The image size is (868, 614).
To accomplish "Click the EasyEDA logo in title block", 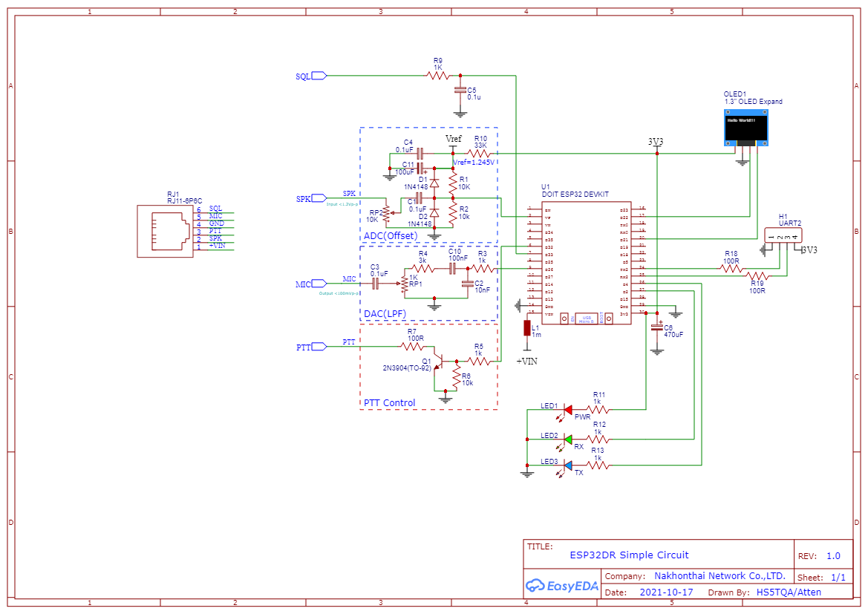I will (x=562, y=586).
